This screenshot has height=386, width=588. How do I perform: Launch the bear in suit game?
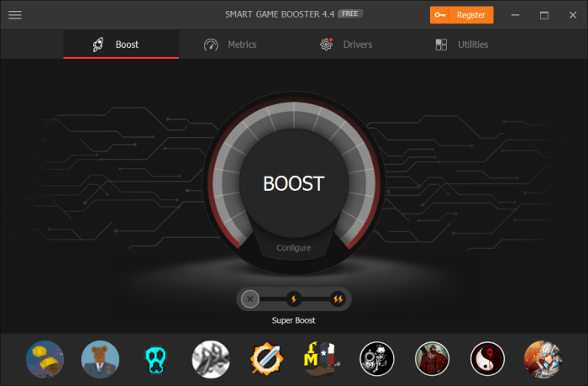[x=100, y=359]
